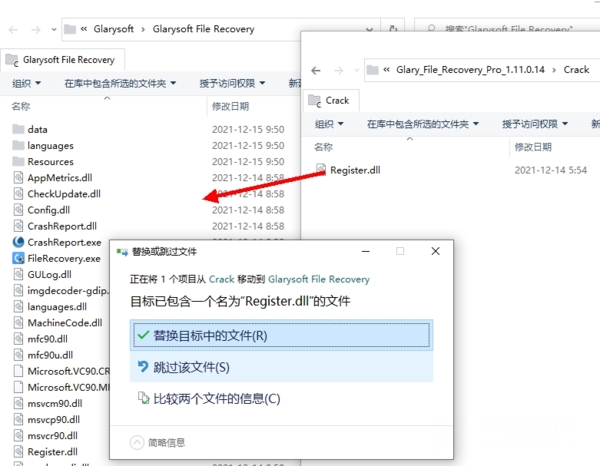The image size is (600, 466).
Task: Click Crack breadcrumb in right address bar
Action: (576, 70)
